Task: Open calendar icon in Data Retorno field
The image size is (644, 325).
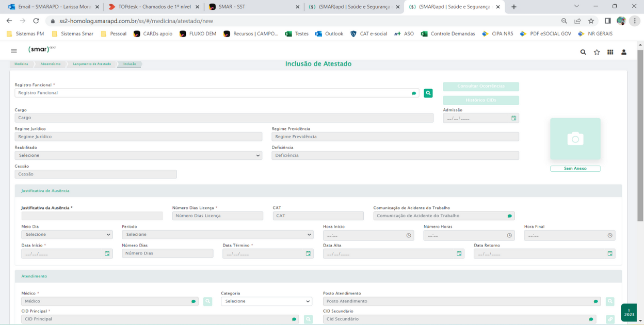Action: click(610, 254)
